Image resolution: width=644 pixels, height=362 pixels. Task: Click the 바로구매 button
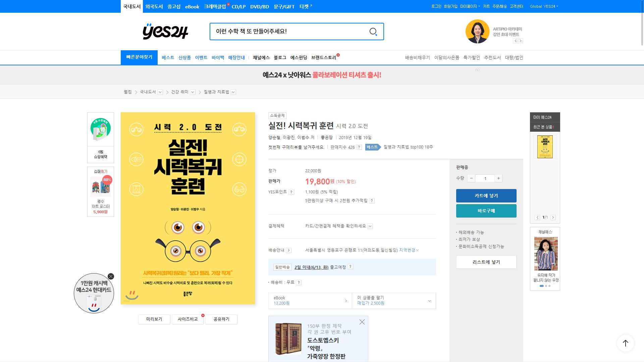[x=486, y=211]
